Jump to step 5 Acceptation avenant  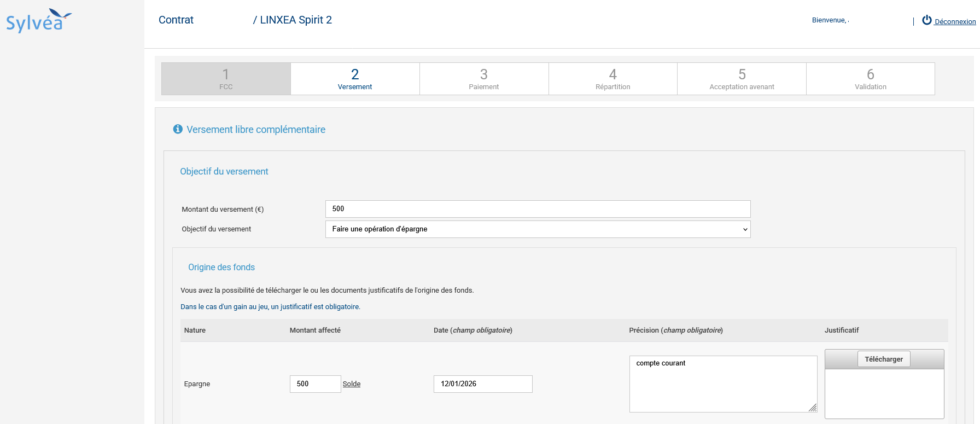pyautogui.click(x=742, y=79)
